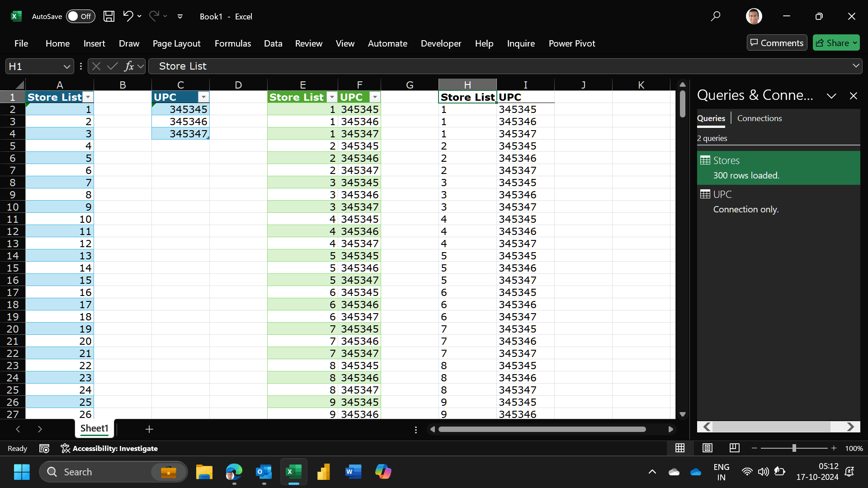Switch to Page Break Preview view
868x488 pixels.
coord(734,448)
